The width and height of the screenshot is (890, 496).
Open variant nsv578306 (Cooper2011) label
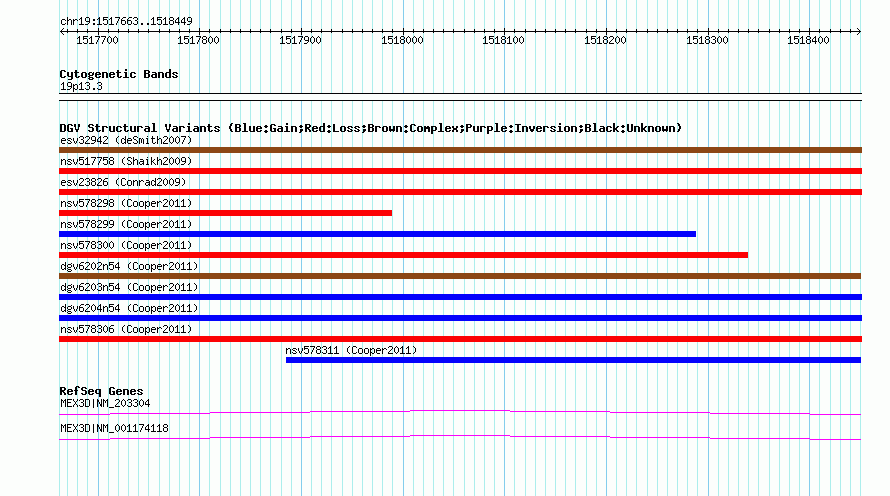[126, 329]
